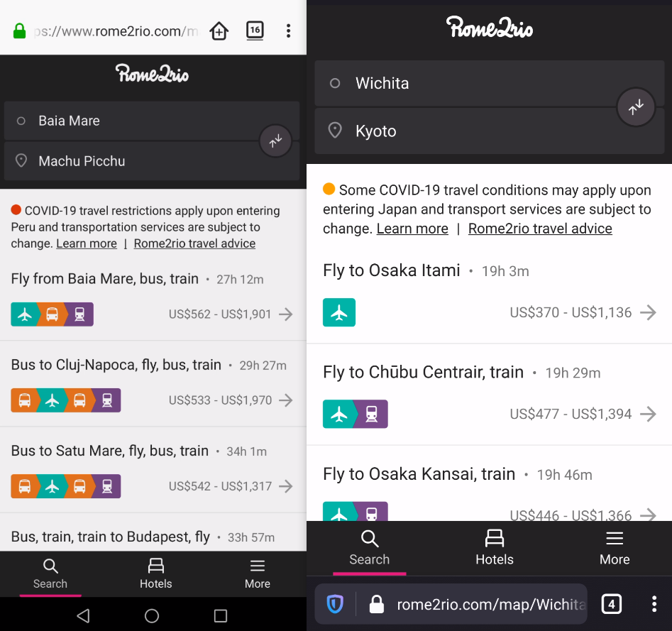This screenshot has height=631, width=672.
Task: Select Bus to Satu Mare route title
Action: click(x=110, y=451)
